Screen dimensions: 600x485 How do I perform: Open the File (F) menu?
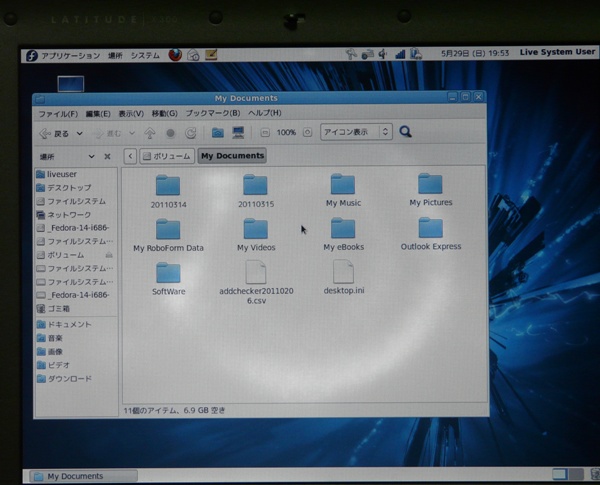coord(57,113)
